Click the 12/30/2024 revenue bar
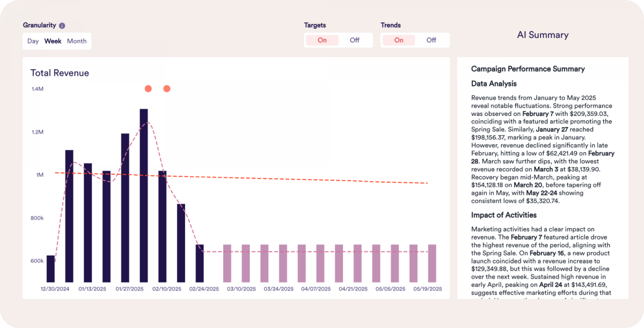Screen dimensions: 644x328 pos(50,269)
